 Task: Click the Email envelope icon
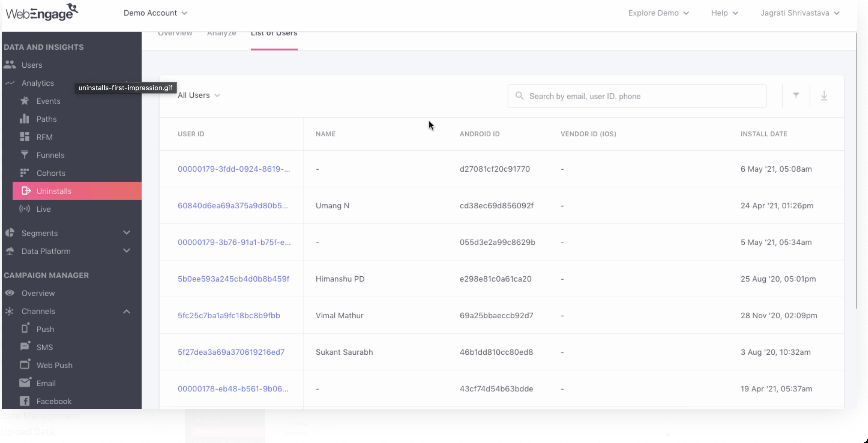pos(25,383)
